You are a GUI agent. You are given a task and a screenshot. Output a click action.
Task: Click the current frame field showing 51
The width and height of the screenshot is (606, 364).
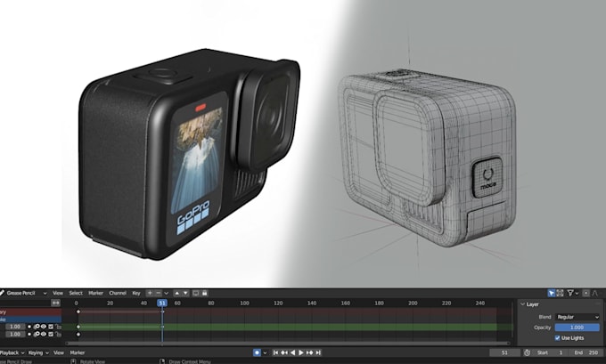[x=504, y=352]
